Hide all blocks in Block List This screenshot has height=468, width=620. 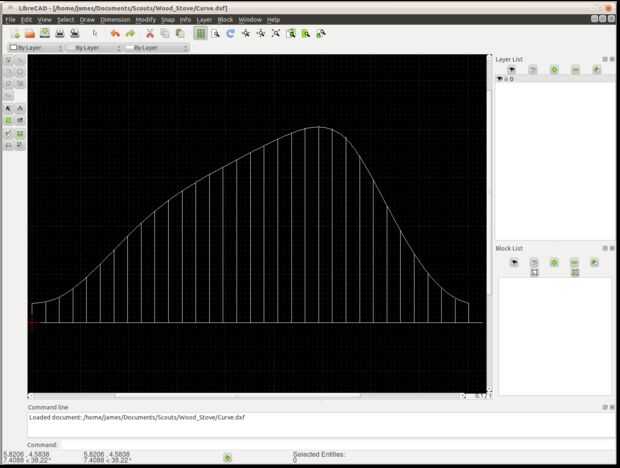534,262
